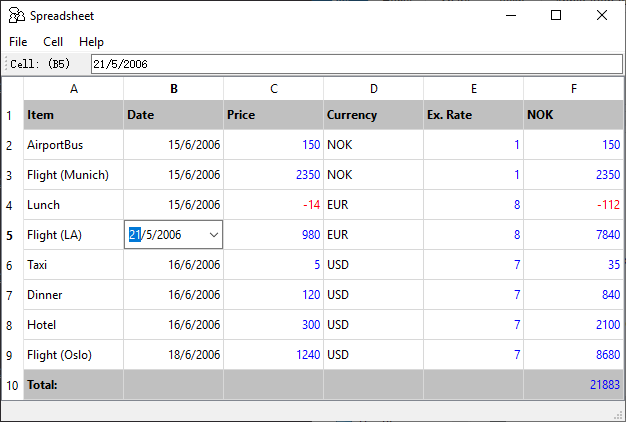Select column B header
This screenshot has height=422, width=626.
pyautogui.click(x=174, y=88)
